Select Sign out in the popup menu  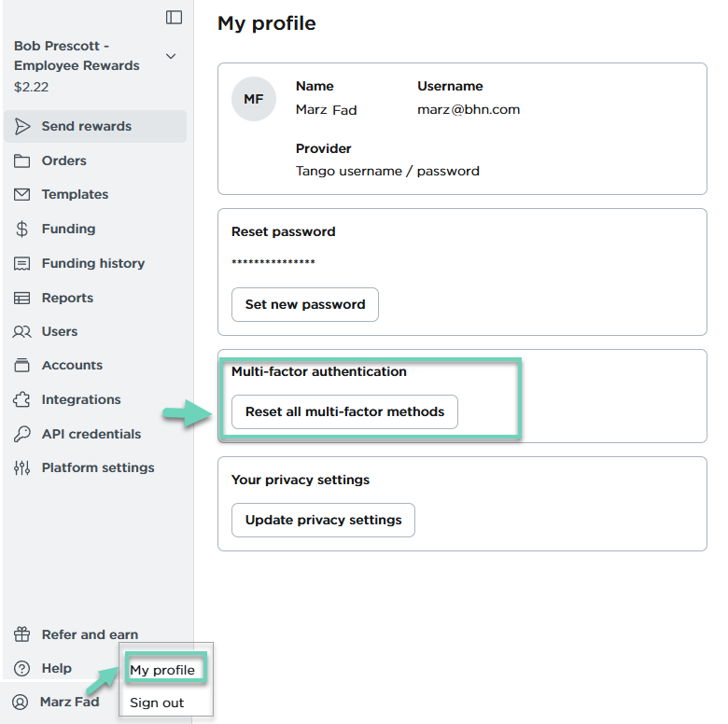click(x=157, y=703)
